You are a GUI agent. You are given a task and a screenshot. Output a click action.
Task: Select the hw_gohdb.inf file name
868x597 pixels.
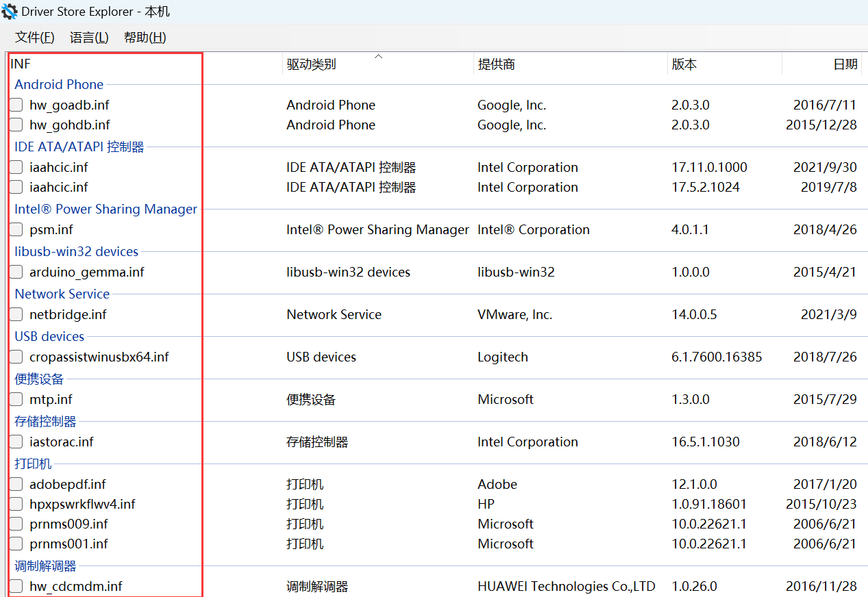click(x=70, y=125)
